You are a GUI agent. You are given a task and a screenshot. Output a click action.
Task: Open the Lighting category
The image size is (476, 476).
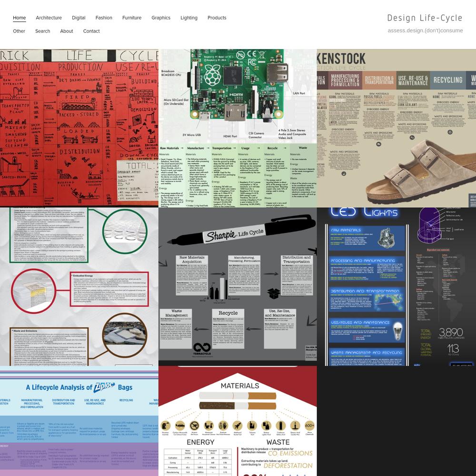tap(189, 18)
